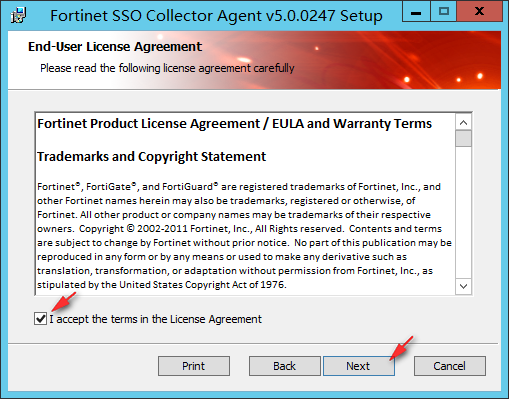Image resolution: width=509 pixels, height=399 pixels.
Task: Uncheck the accept license terms checkbox
Action: click(x=41, y=319)
